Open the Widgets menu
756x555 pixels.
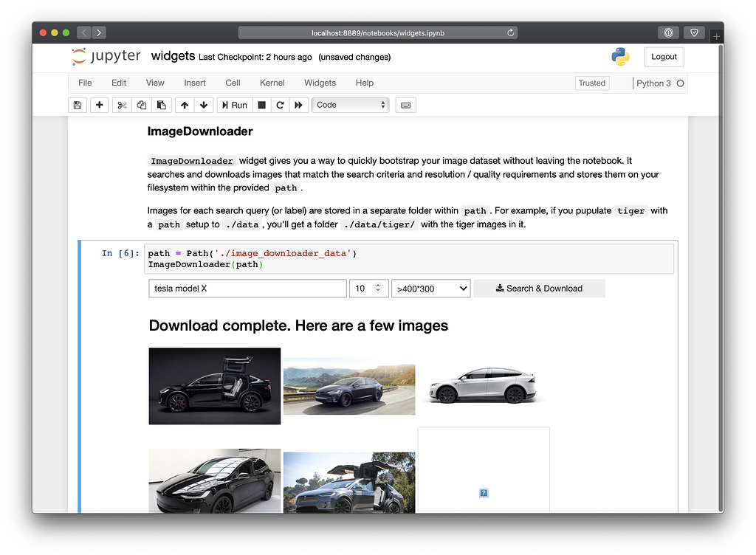[320, 83]
